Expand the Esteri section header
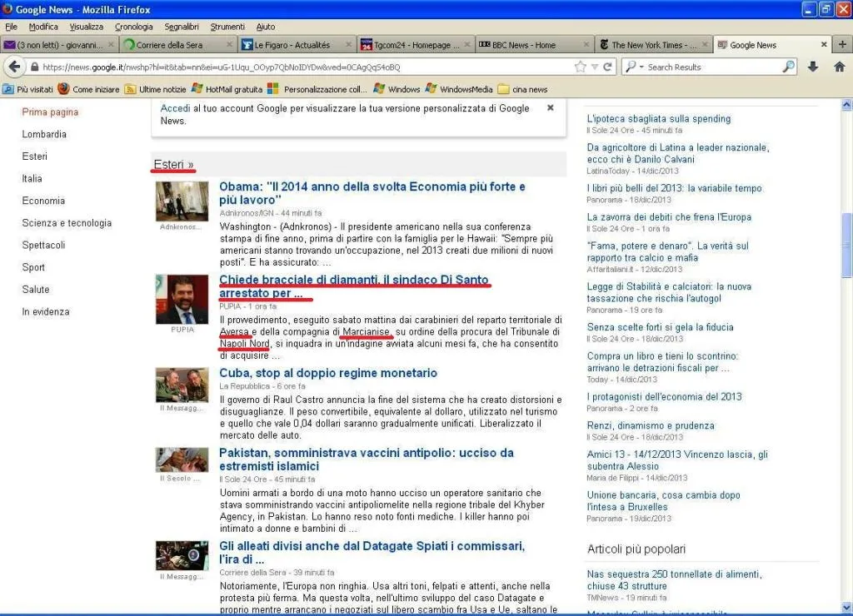Screen dimensions: 853x616 (x=174, y=165)
